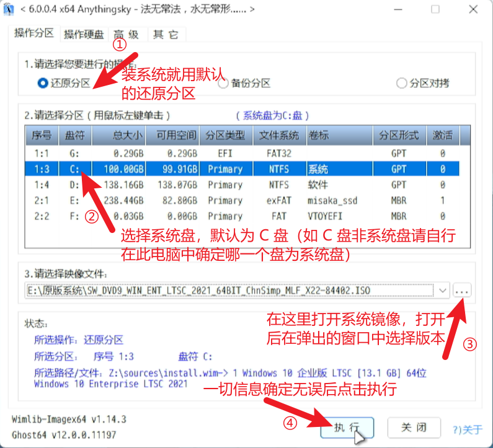
Task: Select the G: EFI partition row
Action: tap(242, 153)
